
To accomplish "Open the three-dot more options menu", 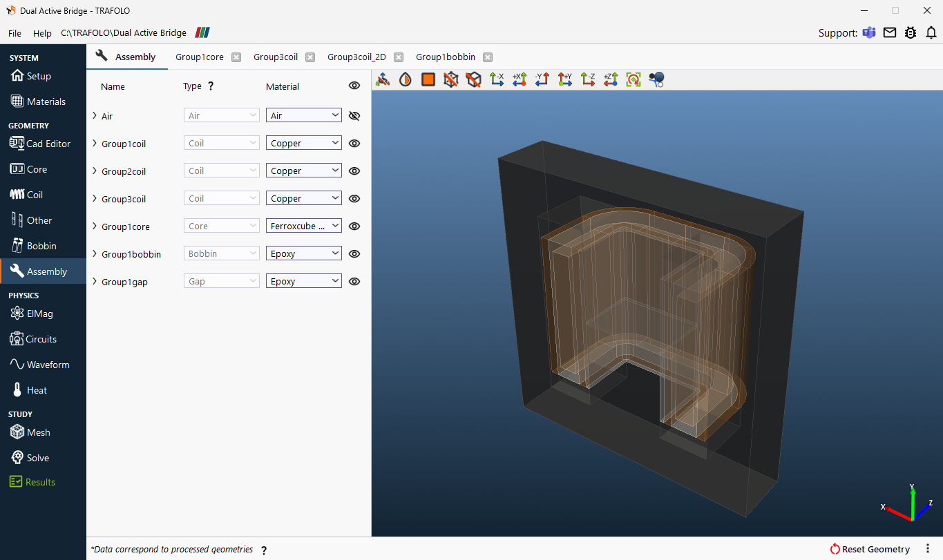I will 928,549.
